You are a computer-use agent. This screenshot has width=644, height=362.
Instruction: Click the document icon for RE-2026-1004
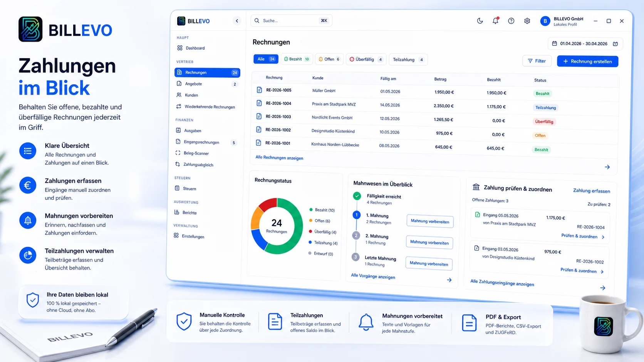click(x=259, y=103)
